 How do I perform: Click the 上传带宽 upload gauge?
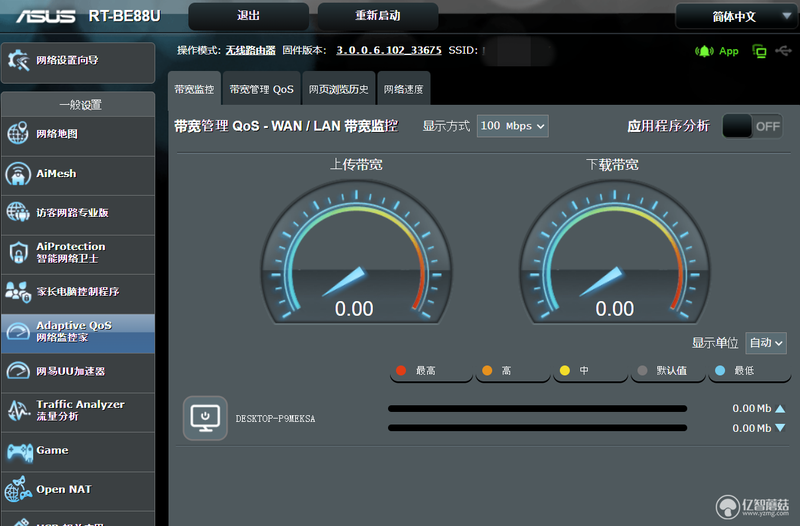(x=356, y=252)
